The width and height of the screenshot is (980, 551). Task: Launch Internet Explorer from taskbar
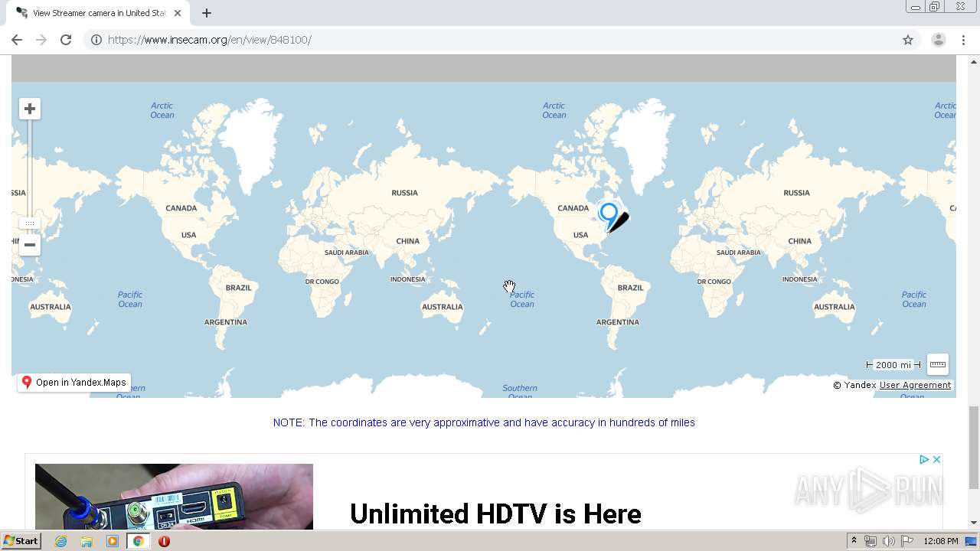[x=61, y=541]
